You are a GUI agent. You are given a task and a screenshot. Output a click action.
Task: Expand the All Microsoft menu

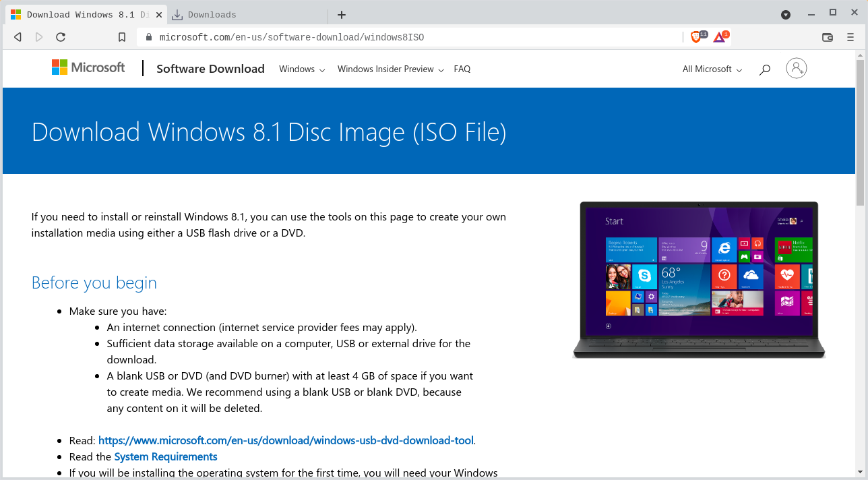(x=712, y=69)
